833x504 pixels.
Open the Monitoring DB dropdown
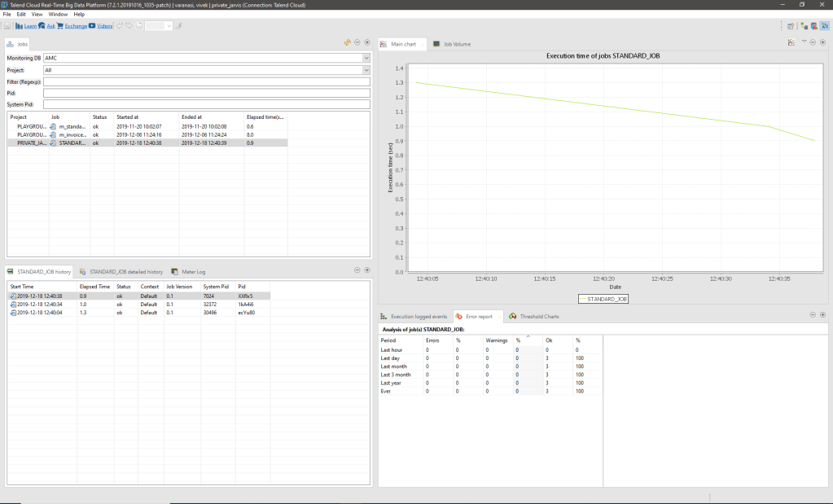(366, 59)
